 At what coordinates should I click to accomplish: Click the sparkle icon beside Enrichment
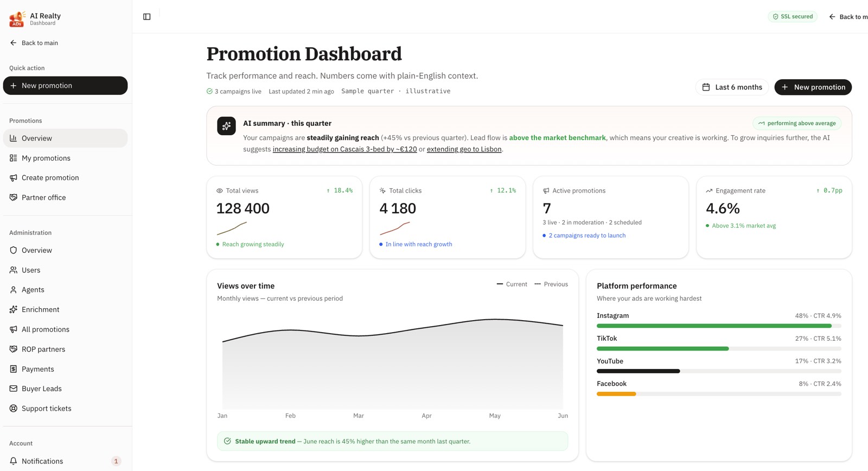click(x=14, y=309)
